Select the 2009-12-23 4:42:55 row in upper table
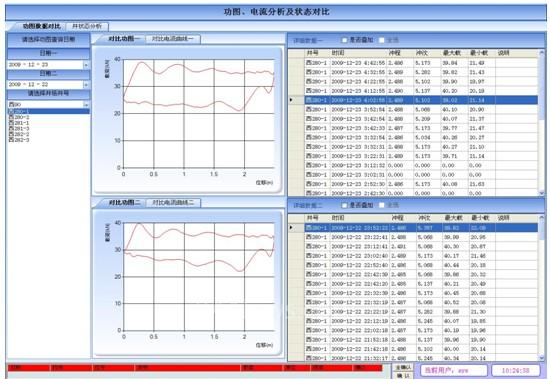550x379 pixels. click(x=421, y=63)
